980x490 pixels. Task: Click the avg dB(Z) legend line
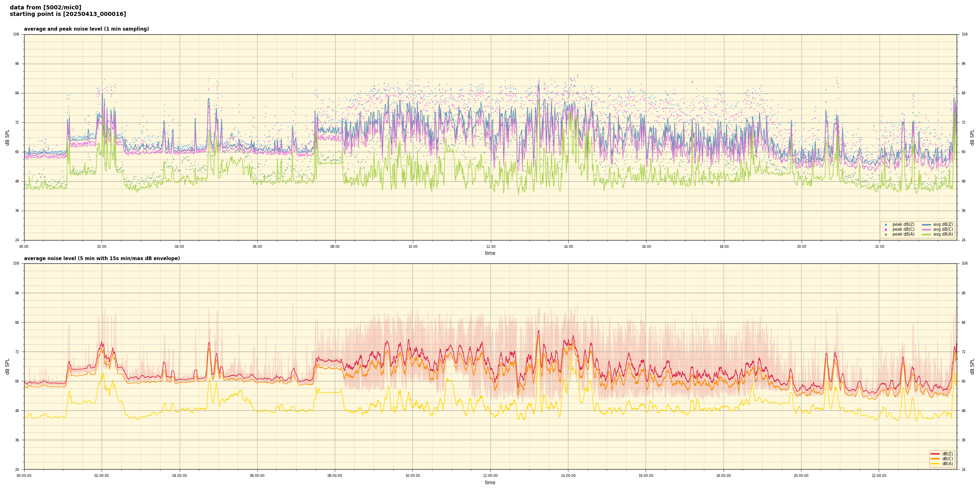(x=926, y=225)
